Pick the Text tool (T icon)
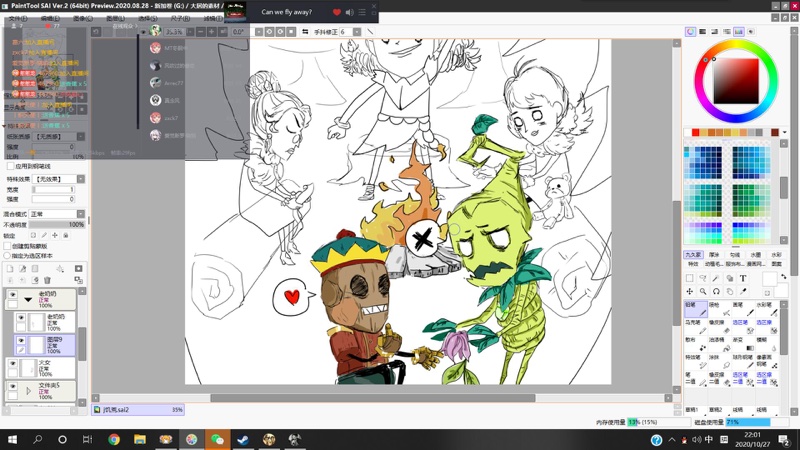 (743, 278)
